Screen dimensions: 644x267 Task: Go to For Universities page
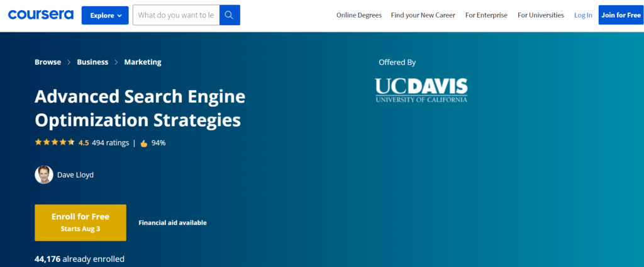pyautogui.click(x=541, y=15)
